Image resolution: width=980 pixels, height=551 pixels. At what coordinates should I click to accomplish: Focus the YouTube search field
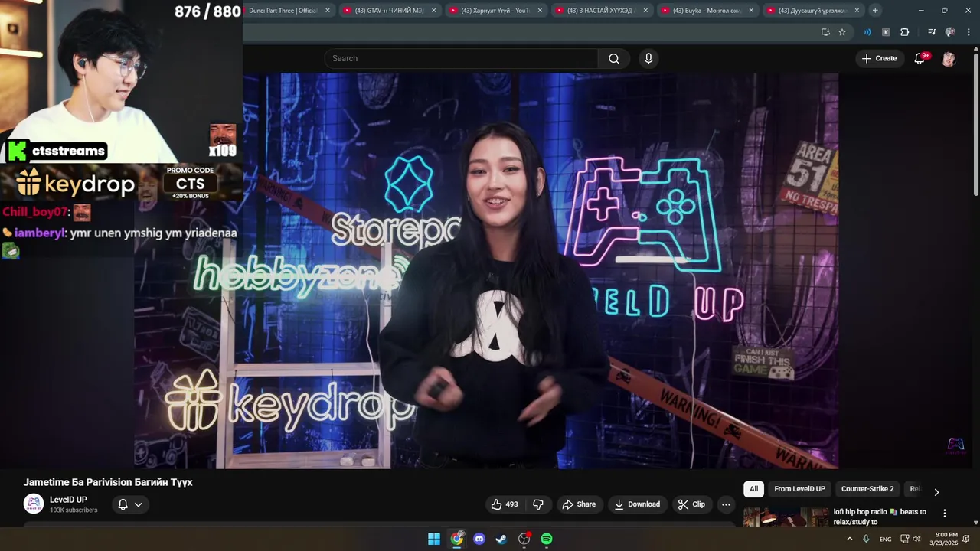pos(462,59)
